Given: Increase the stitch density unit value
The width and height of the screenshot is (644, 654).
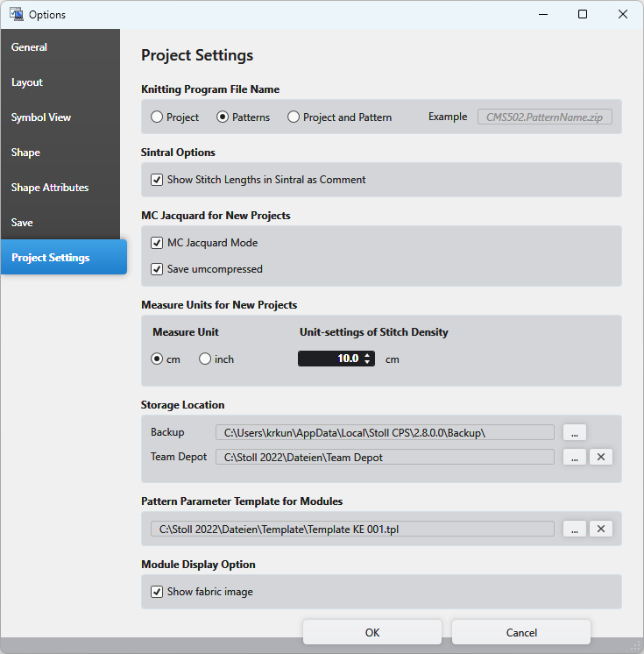Looking at the screenshot, I should click(368, 355).
